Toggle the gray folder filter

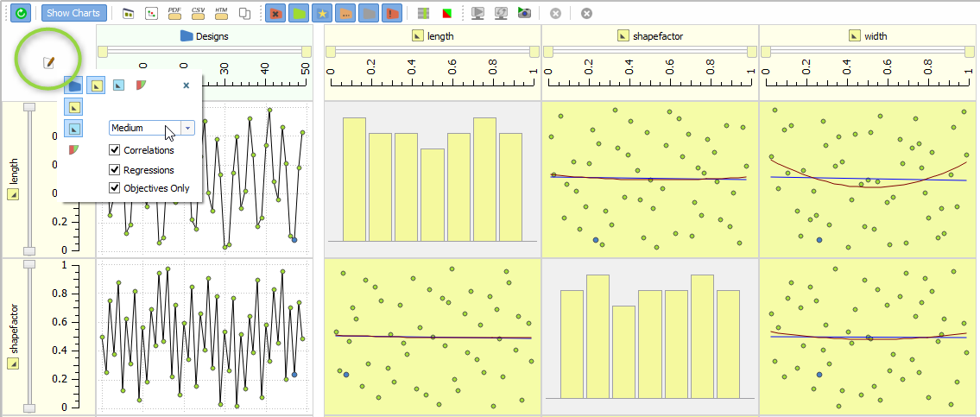[x=368, y=12]
